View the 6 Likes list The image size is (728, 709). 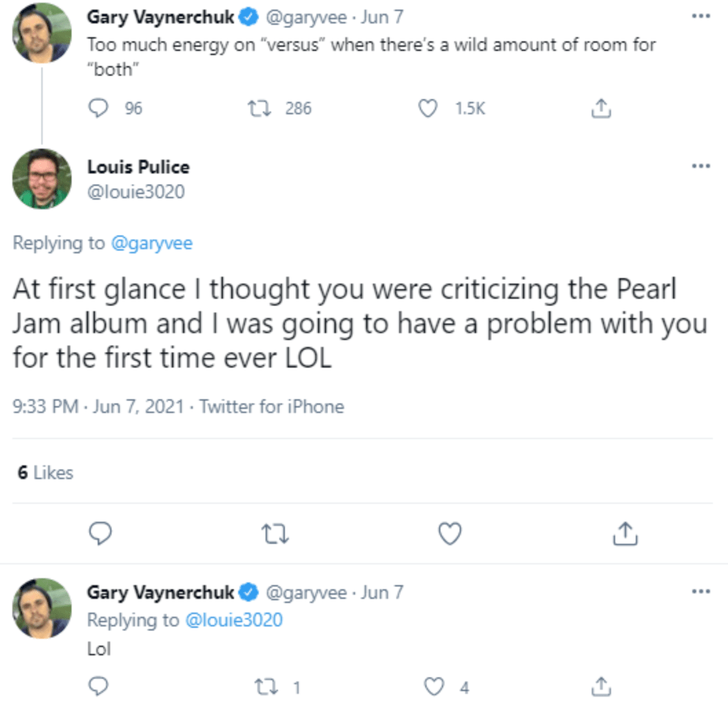pos(45,473)
